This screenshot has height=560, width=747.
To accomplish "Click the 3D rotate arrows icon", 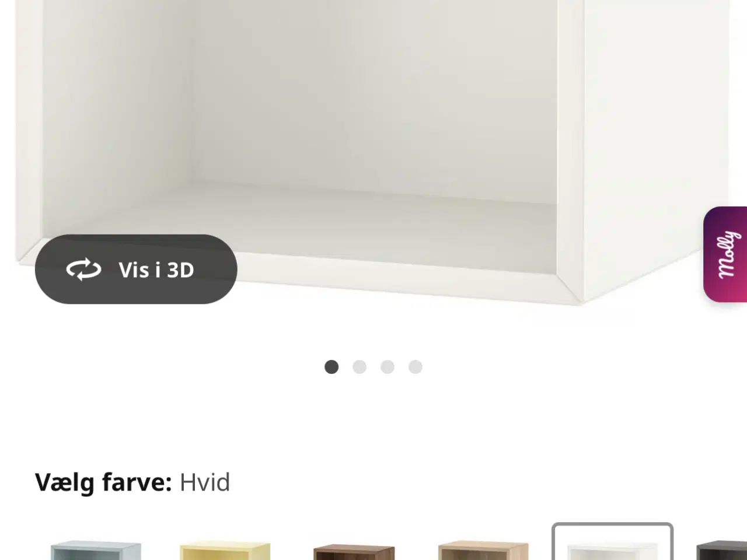I will 83,269.
